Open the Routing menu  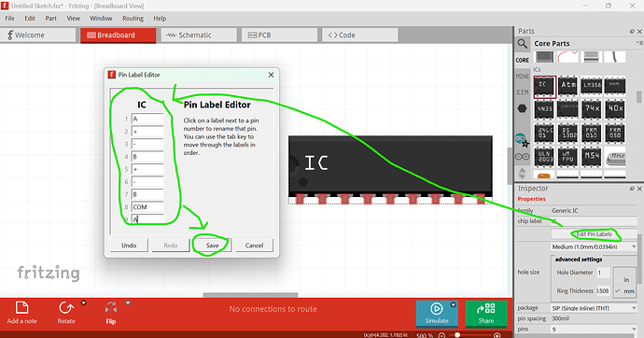(133, 19)
